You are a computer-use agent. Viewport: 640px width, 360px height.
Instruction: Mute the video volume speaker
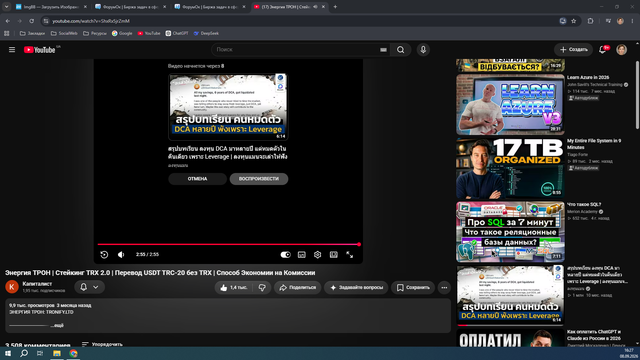(x=121, y=254)
